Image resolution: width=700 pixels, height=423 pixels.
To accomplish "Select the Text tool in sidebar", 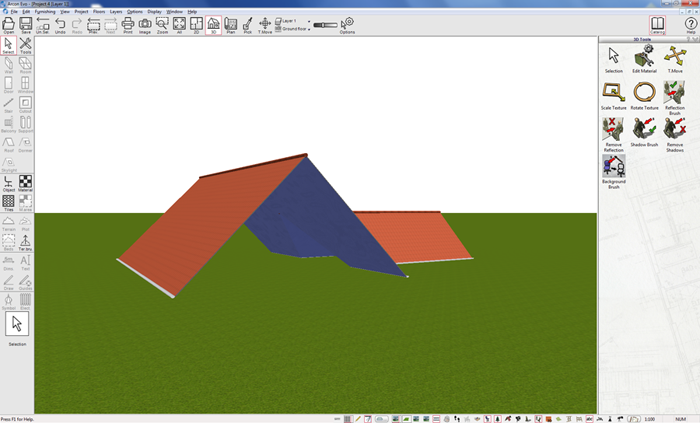I will click(25, 262).
